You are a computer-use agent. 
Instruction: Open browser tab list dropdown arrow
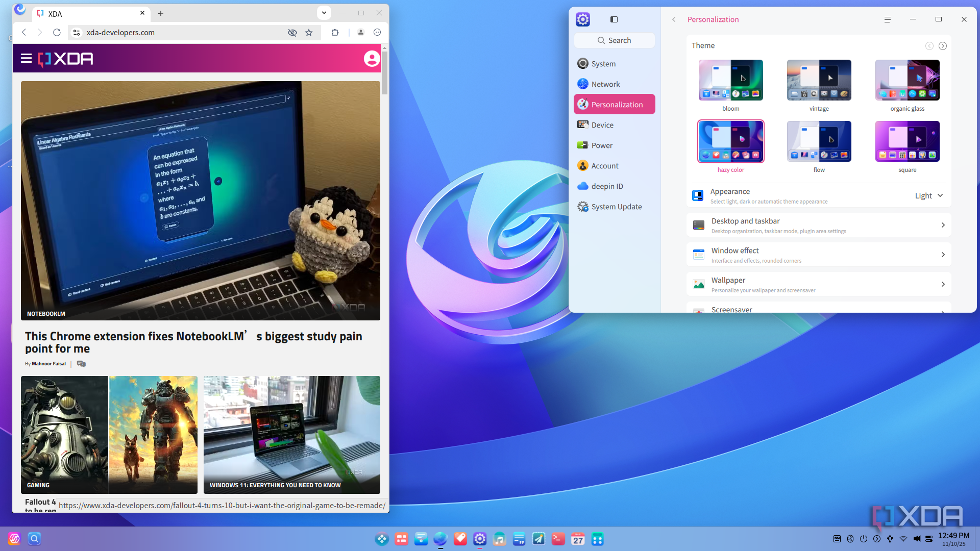pos(324,13)
